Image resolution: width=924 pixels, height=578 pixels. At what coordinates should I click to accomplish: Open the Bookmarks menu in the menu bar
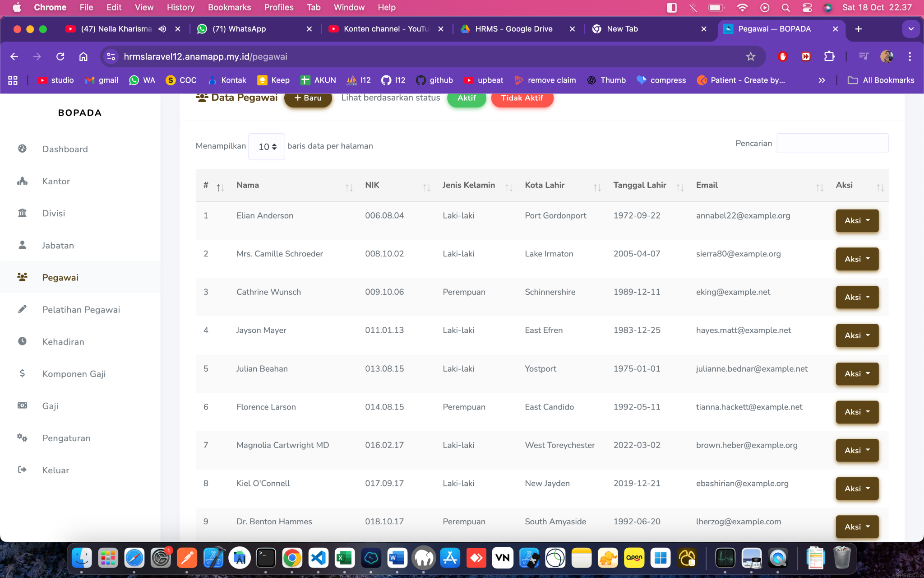[x=229, y=7]
